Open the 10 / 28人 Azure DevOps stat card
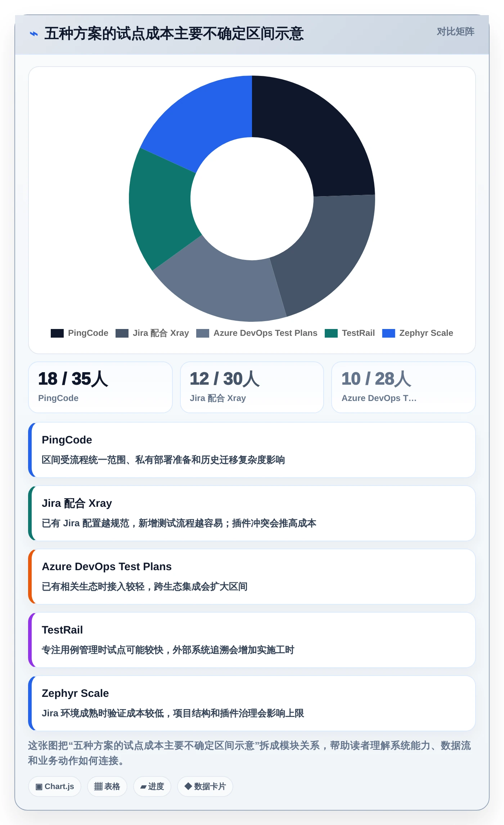The width and height of the screenshot is (504, 825). [x=404, y=387]
